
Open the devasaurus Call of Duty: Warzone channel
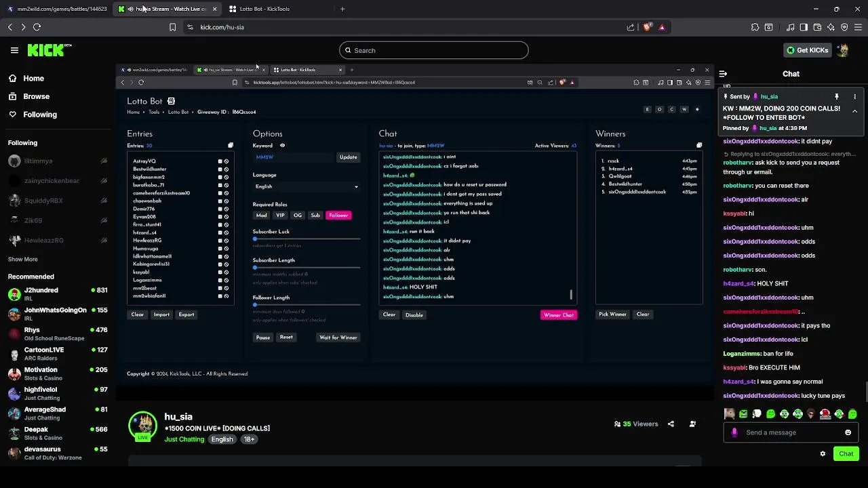pos(58,453)
